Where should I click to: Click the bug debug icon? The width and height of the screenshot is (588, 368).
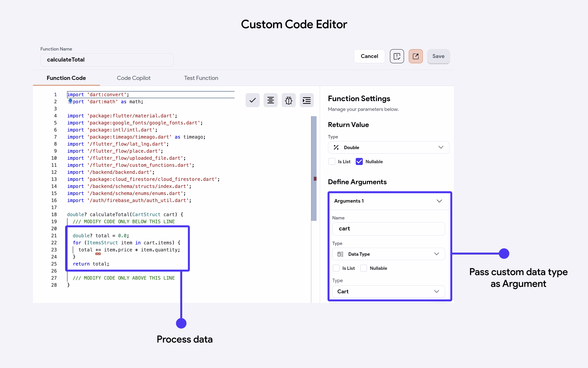(289, 100)
